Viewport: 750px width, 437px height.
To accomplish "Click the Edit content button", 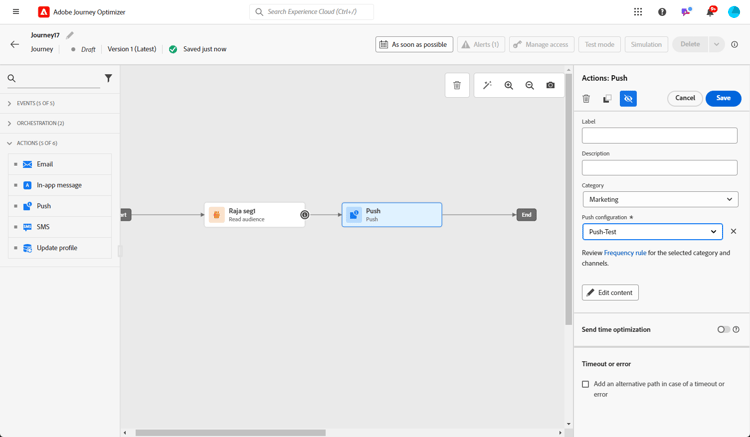I will tap(610, 293).
